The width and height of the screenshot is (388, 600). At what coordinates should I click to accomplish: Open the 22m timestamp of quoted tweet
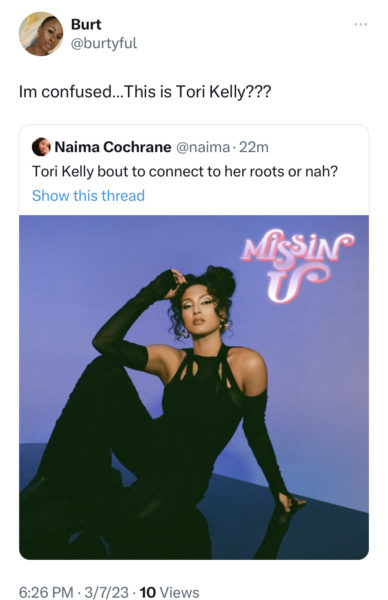click(254, 147)
